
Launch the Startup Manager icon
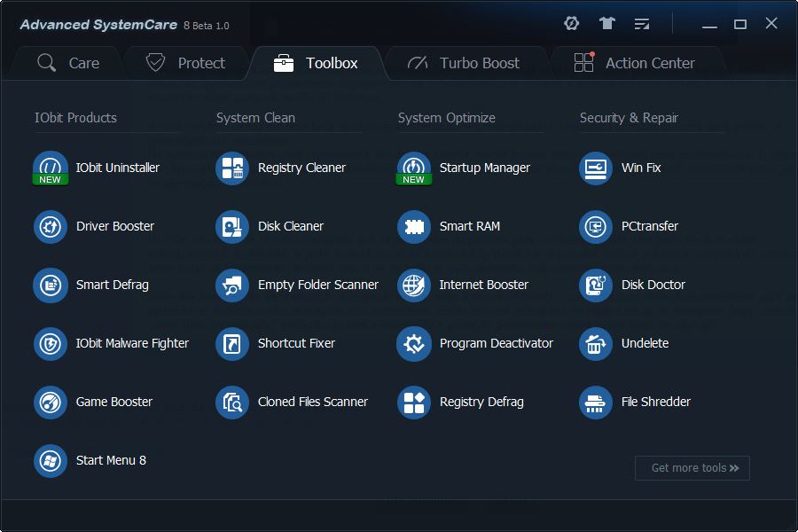(x=414, y=168)
